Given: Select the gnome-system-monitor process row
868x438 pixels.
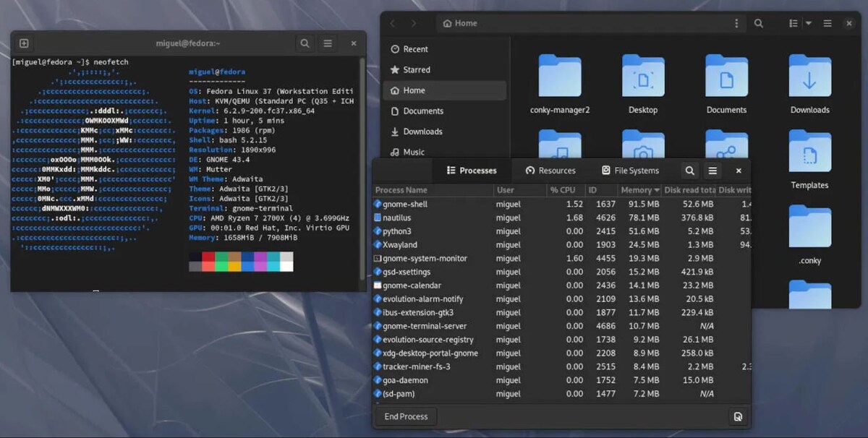Looking at the screenshot, I should pos(562,258).
